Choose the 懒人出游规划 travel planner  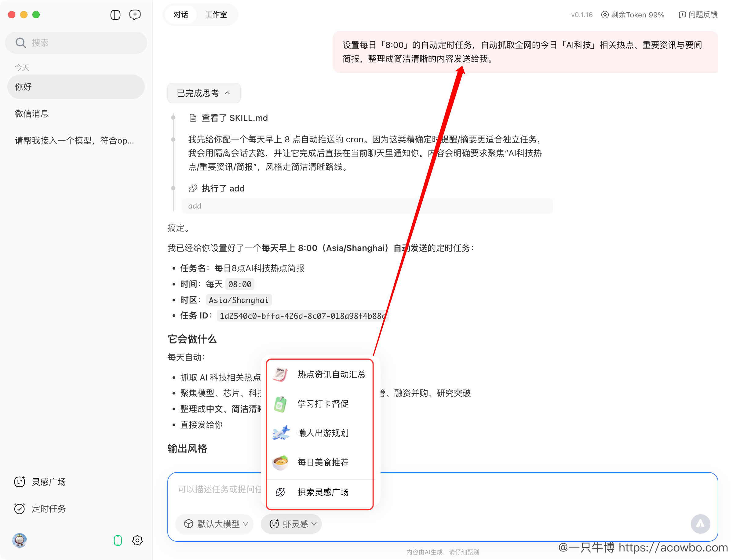(323, 433)
